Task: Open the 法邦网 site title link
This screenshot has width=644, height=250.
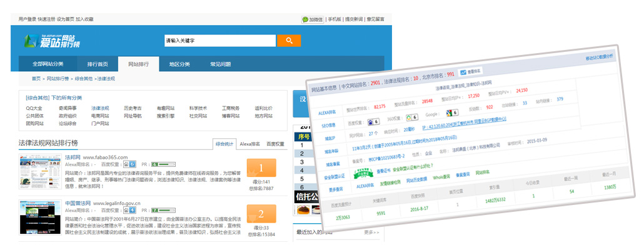Action: tap(74, 156)
